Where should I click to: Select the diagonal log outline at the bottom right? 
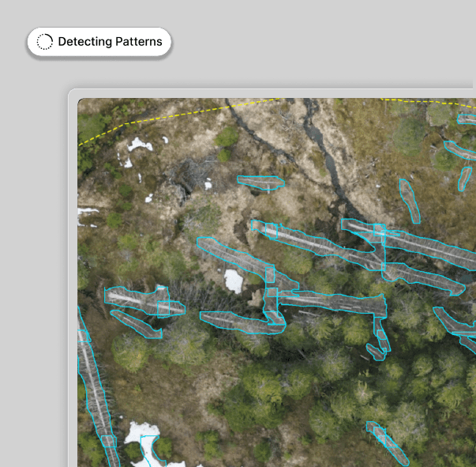click(388, 443)
